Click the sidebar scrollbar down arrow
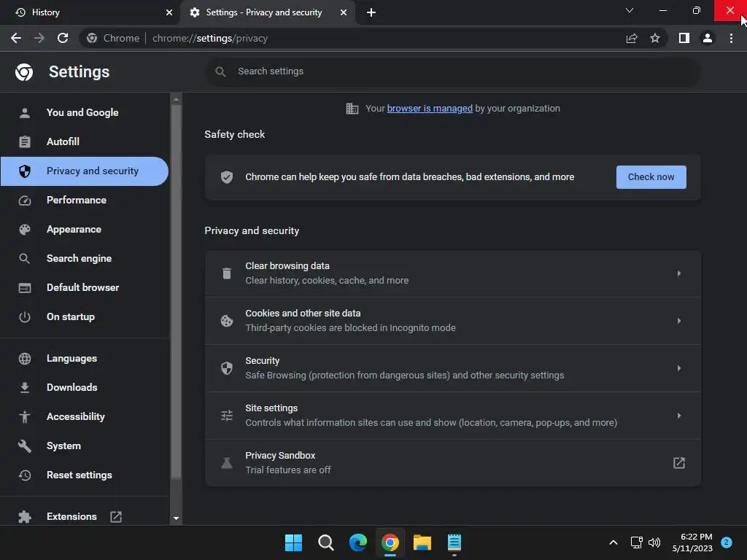The image size is (747, 560). 176,518
